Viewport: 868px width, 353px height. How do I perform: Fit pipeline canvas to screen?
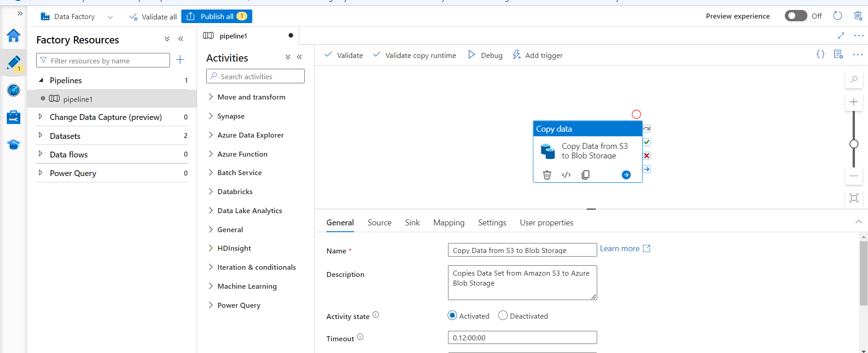coord(854,198)
